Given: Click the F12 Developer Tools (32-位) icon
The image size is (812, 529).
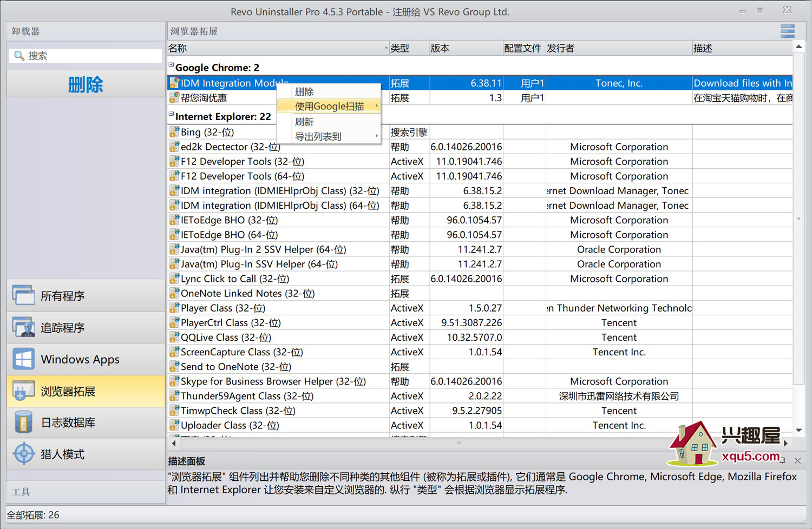Looking at the screenshot, I should point(174,161).
